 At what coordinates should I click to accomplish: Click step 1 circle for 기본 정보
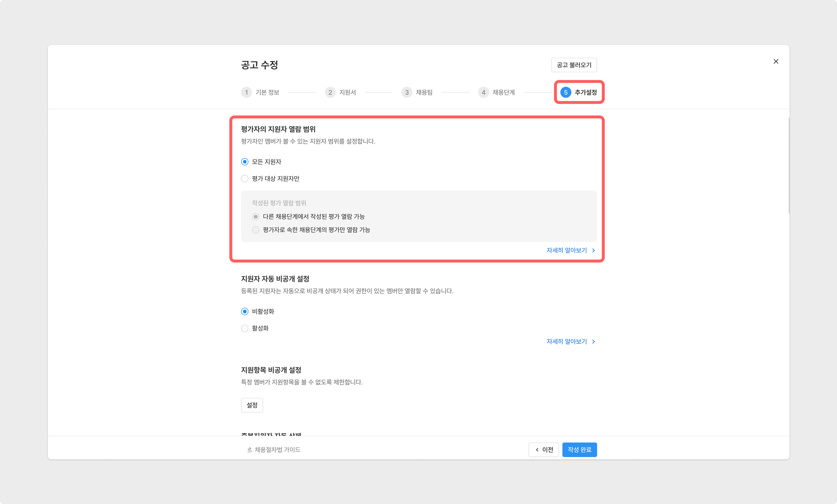246,92
